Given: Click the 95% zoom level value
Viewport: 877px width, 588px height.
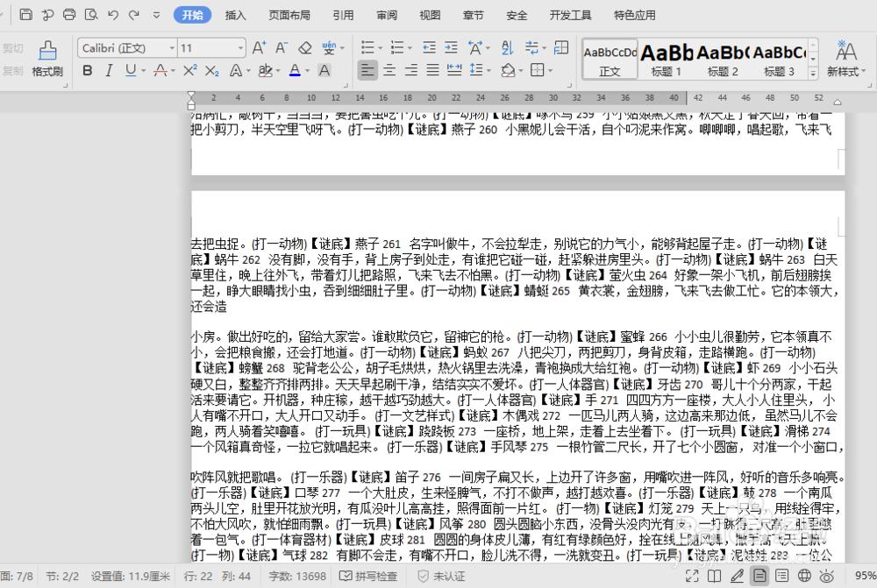Looking at the screenshot, I should point(866,576).
